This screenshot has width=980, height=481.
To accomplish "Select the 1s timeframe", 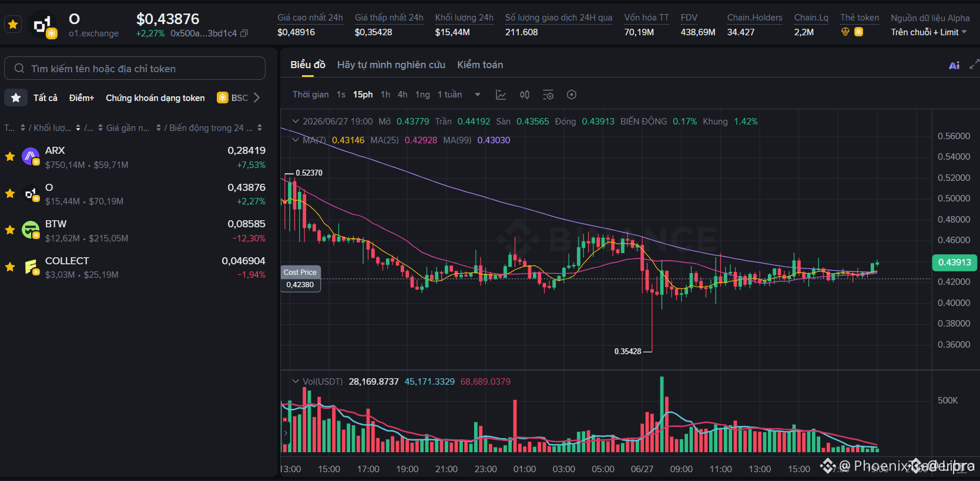I will pyautogui.click(x=341, y=95).
